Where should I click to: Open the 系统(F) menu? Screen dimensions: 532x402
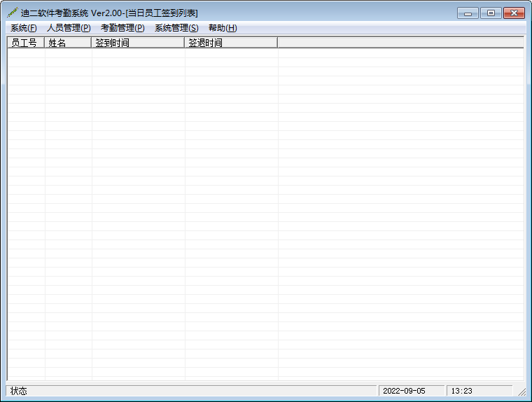24,28
